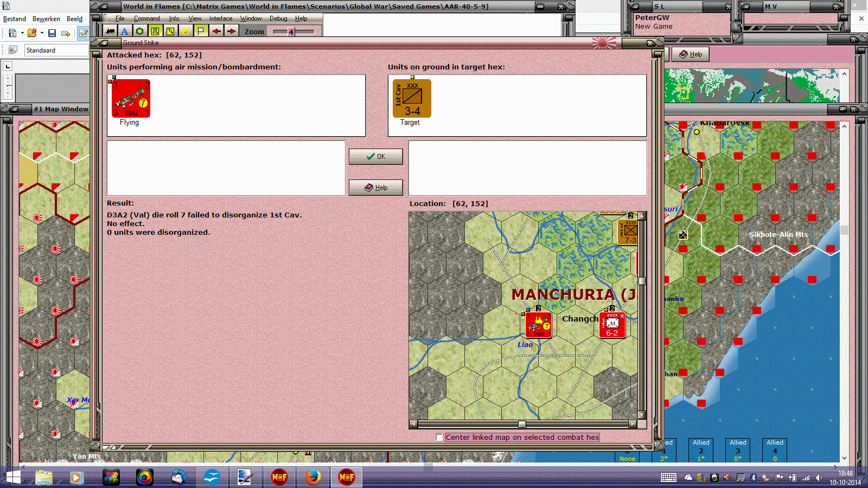Click the Allied 3 status box
Image resolution: width=868 pixels, height=488 pixels.
coord(738,450)
